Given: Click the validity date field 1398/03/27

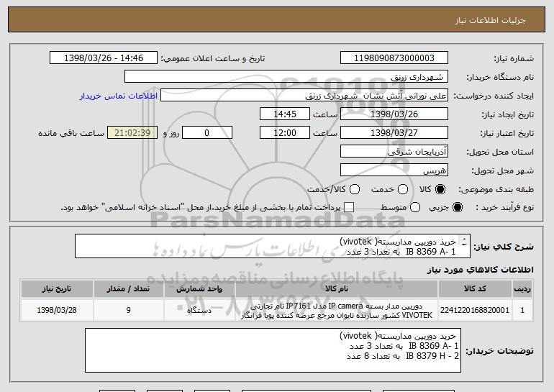Looking at the screenshot, I should 394,133.
